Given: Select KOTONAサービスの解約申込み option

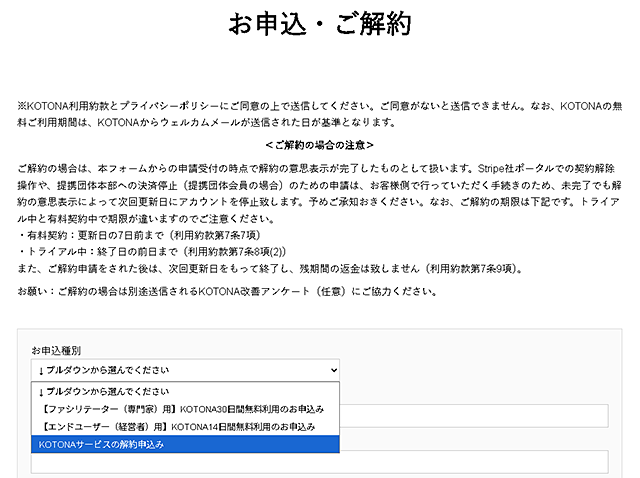Looking at the screenshot, I should click(185, 444).
